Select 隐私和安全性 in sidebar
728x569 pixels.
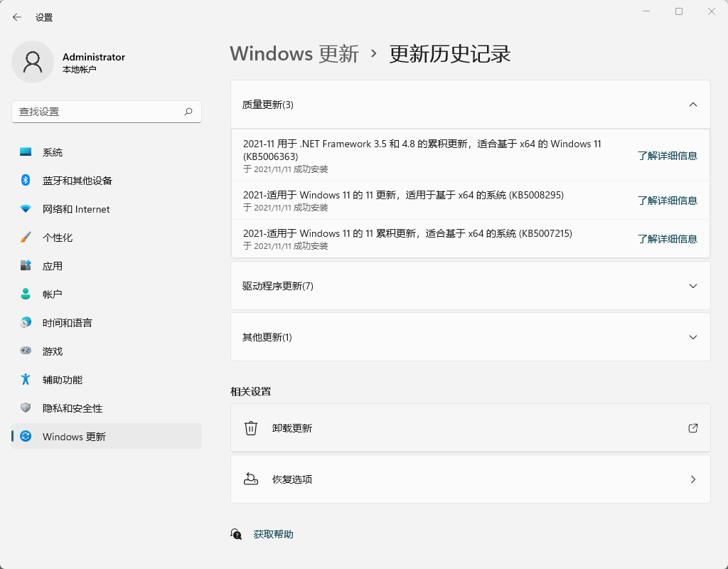tap(107, 408)
